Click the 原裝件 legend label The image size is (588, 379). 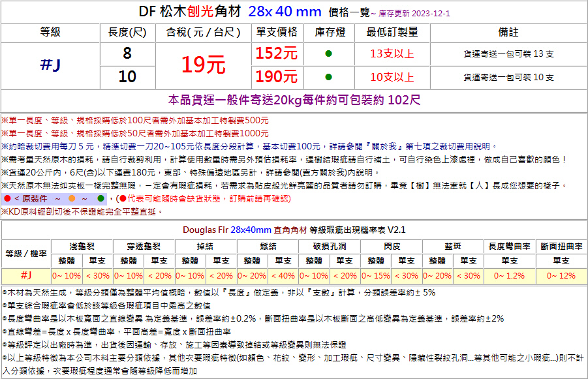coord(35,199)
